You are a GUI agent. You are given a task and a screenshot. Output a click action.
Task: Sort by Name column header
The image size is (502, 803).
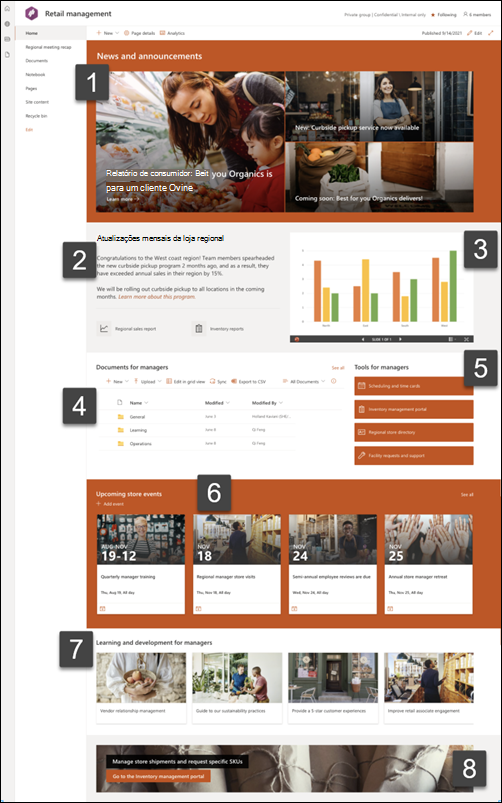click(x=139, y=403)
